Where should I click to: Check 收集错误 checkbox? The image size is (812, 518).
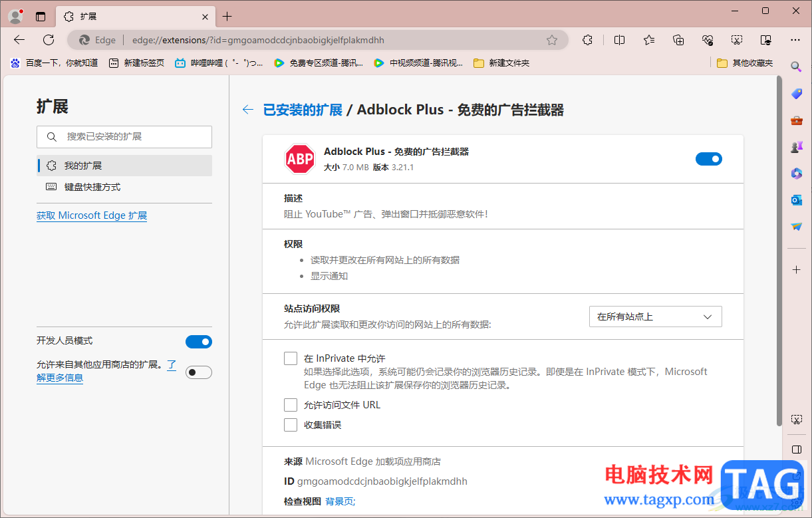point(291,425)
